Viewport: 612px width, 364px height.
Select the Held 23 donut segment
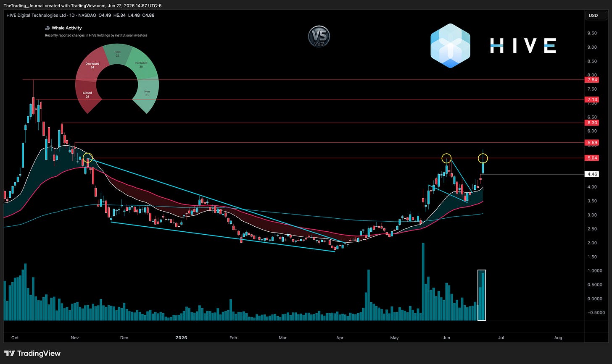pos(117,55)
